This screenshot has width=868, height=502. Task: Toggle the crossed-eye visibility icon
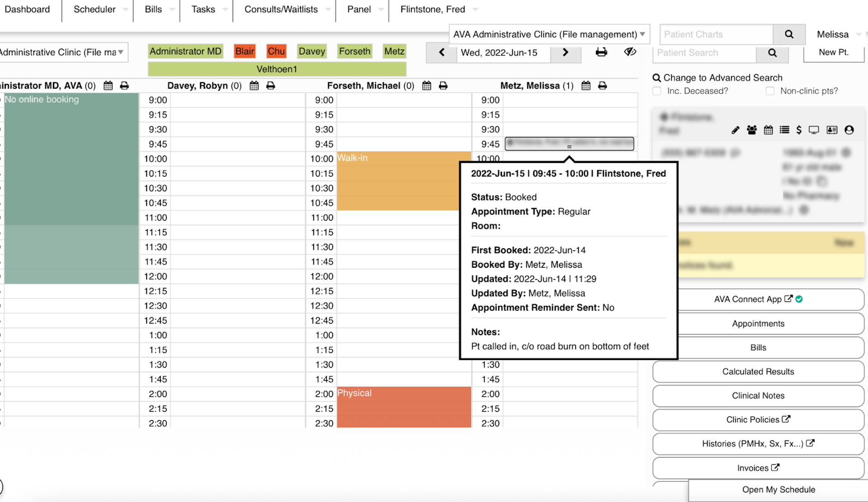[x=630, y=52]
